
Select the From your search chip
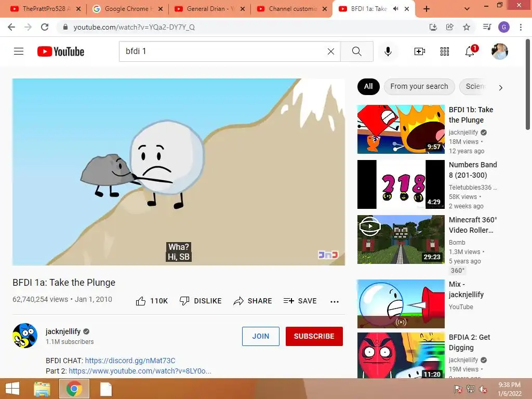[419, 87]
